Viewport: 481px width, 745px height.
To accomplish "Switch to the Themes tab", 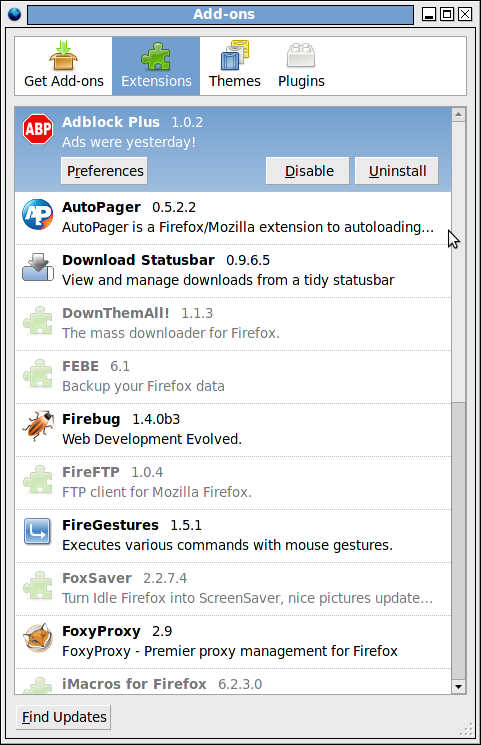I will tap(235, 66).
